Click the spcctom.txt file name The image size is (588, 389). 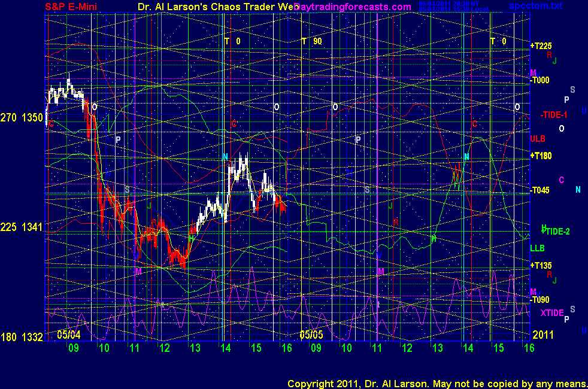tap(536, 5)
